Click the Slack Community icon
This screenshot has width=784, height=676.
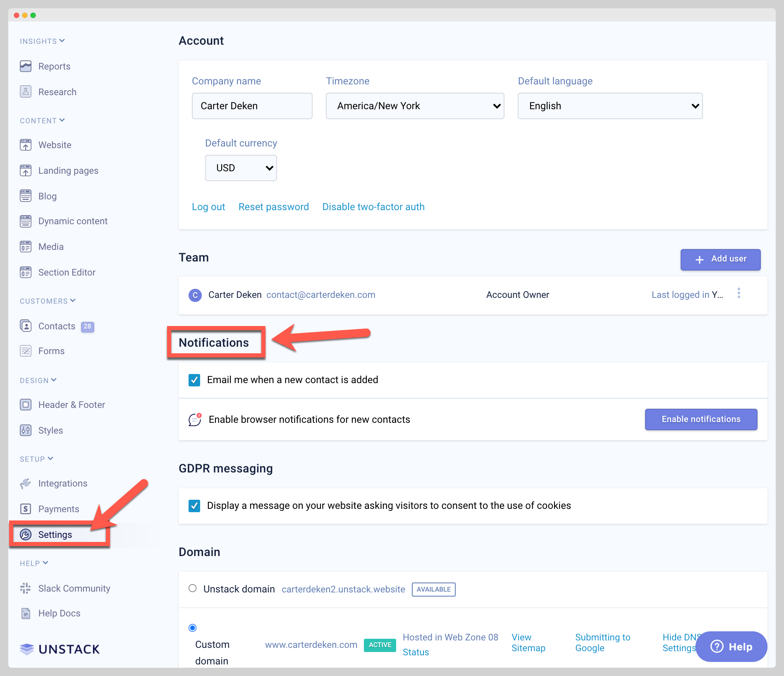pos(26,588)
